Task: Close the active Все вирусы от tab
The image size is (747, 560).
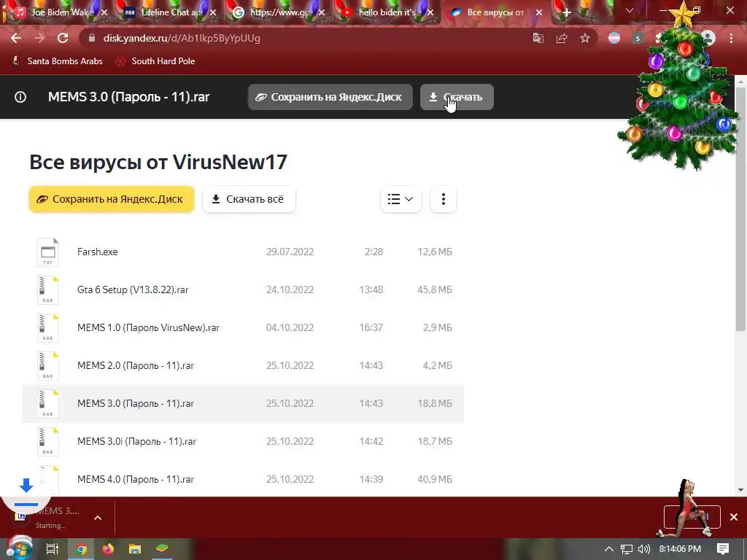Action: [539, 12]
